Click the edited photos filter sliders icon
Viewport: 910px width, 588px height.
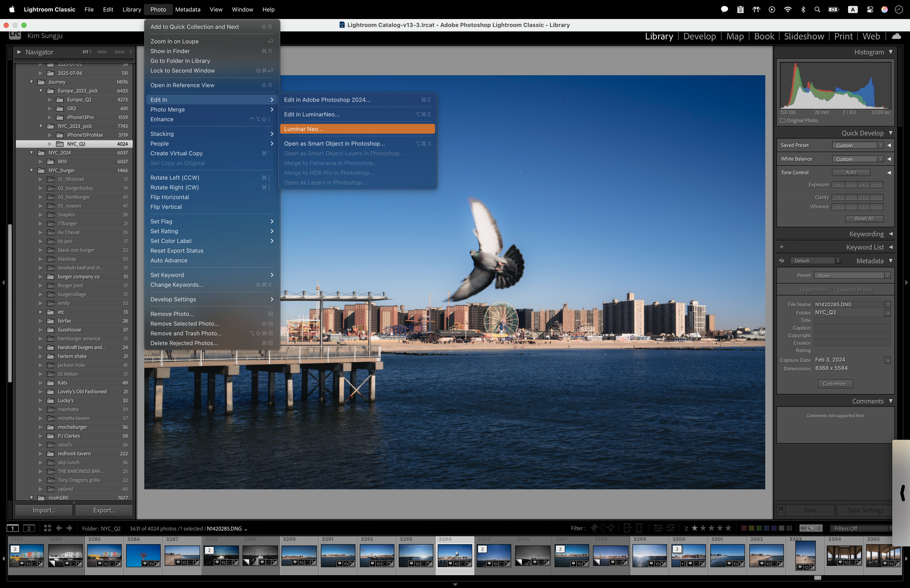tap(658, 528)
